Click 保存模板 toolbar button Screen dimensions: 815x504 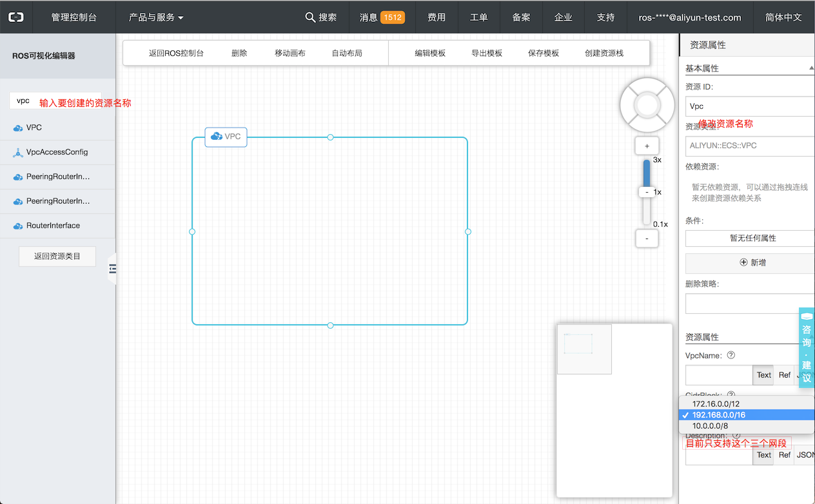click(x=544, y=53)
